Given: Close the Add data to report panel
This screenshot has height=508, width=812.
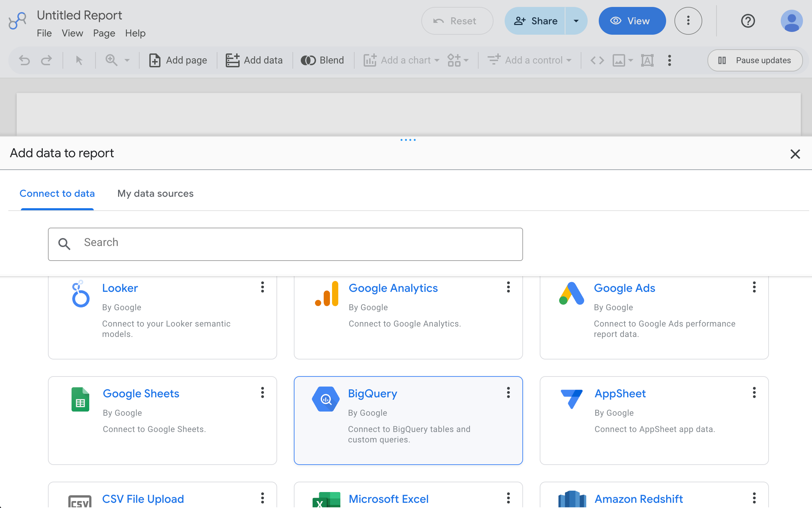Looking at the screenshot, I should pos(795,154).
